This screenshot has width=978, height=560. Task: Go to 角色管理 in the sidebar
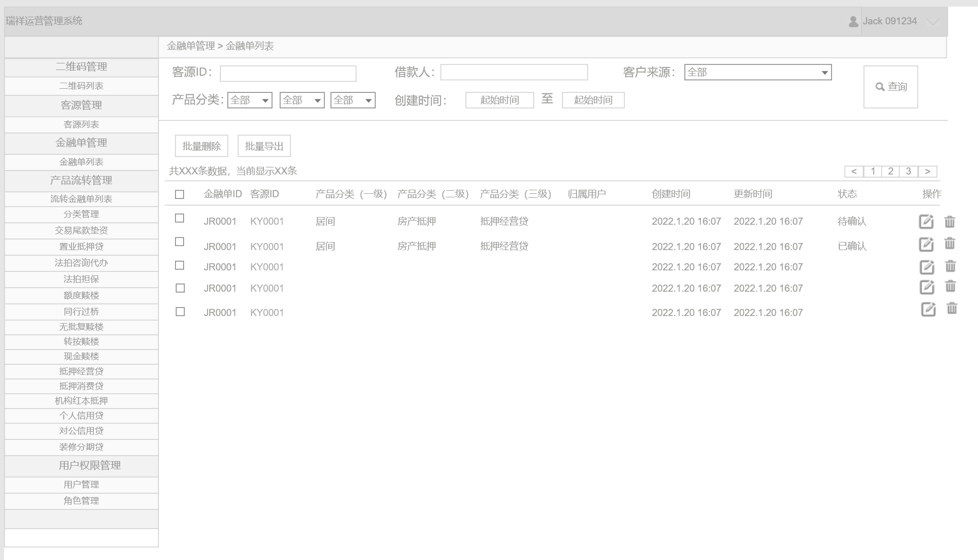(x=81, y=501)
